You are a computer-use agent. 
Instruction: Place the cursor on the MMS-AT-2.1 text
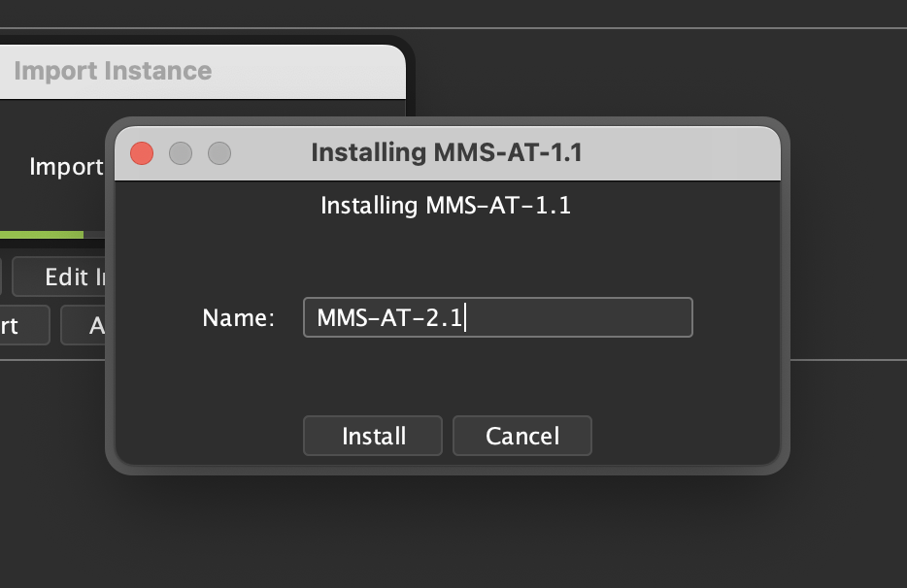388,317
